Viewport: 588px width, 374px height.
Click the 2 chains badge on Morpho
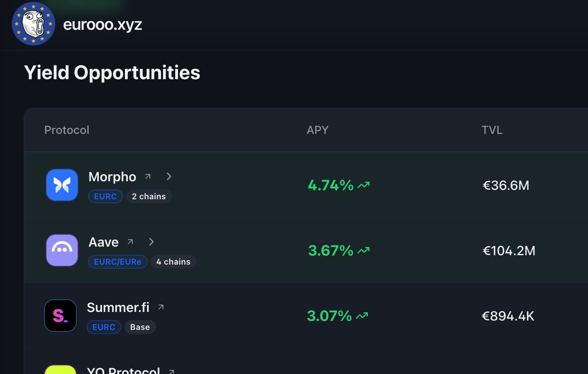(x=149, y=196)
